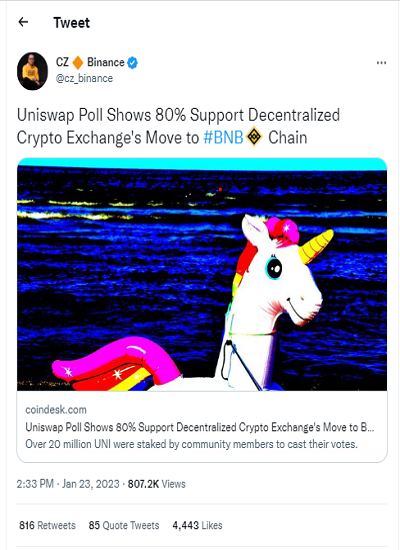
Task: Show the 4,443 Likes list
Action: pos(197,525)
